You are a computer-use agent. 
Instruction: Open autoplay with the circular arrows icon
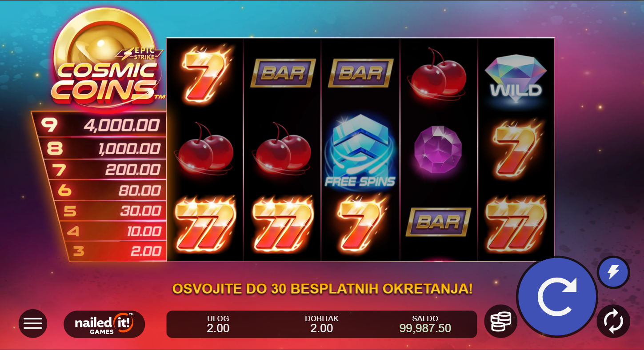click(613, 321)
